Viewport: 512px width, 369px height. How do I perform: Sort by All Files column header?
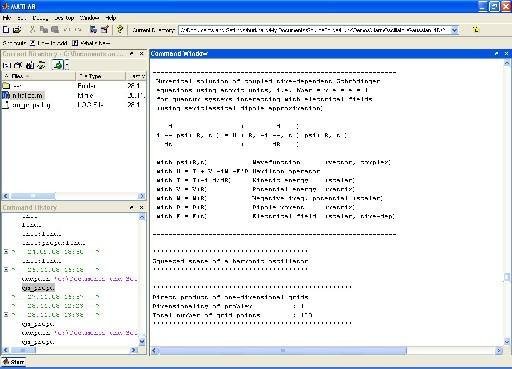pyautogui.click(x=39, y=76)
